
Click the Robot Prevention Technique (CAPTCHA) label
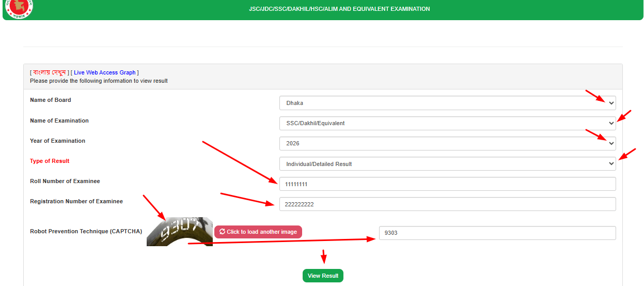[86, 231]
